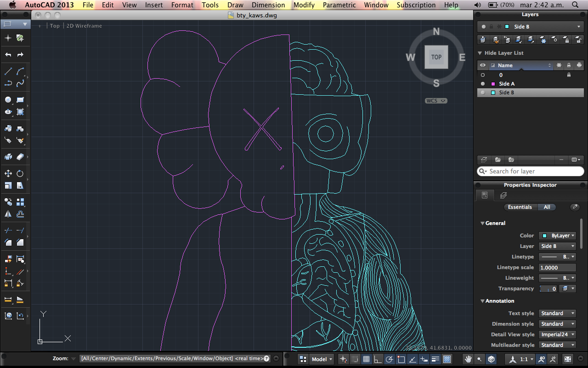Click the Undo arrow icon
The height and width of the screenshot is (368, 588).
[x=8, y=55]
